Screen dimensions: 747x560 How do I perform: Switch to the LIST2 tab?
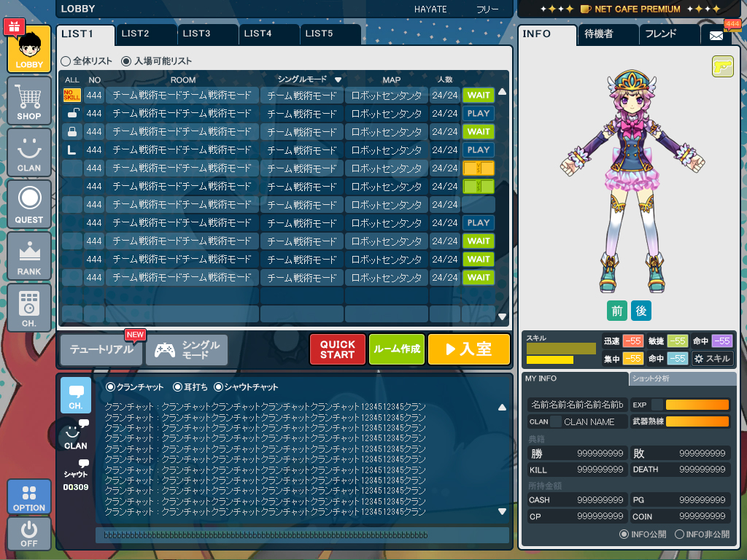coord(147,34)
